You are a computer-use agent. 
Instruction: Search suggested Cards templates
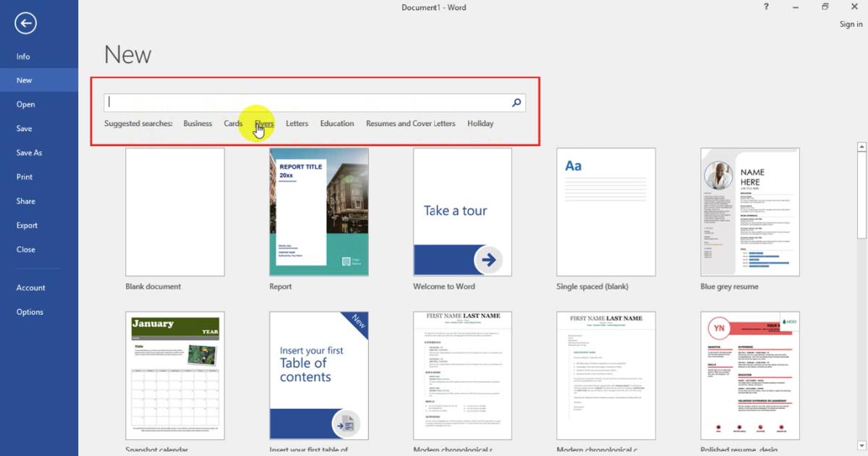point(233,124)
